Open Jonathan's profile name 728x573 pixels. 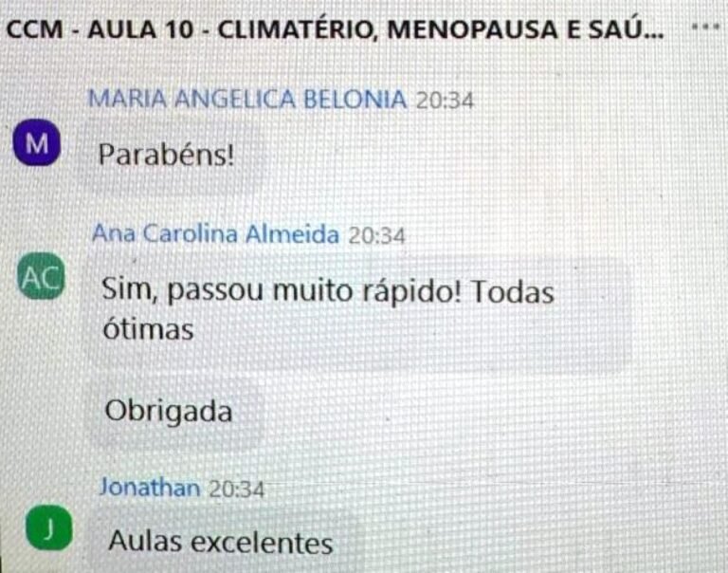(150, 487)
